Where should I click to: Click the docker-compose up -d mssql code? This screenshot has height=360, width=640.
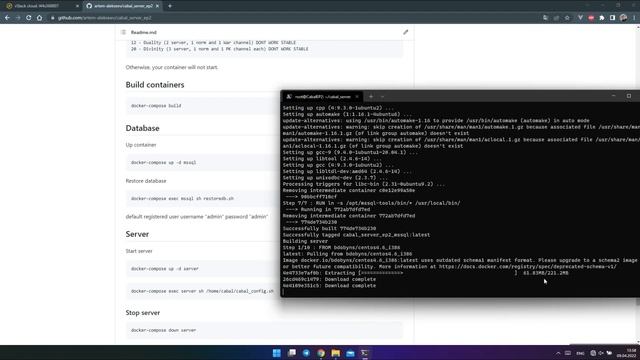pyautogui.click(x=163, y=162)
